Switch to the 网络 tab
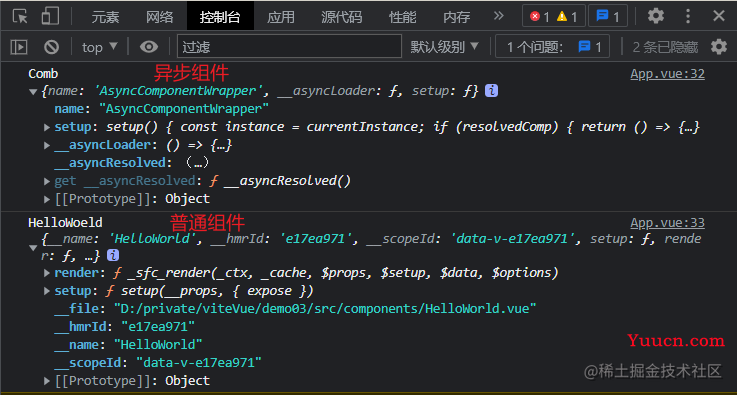The width and height of the screenshot is (737, 395). coord(159,17)
